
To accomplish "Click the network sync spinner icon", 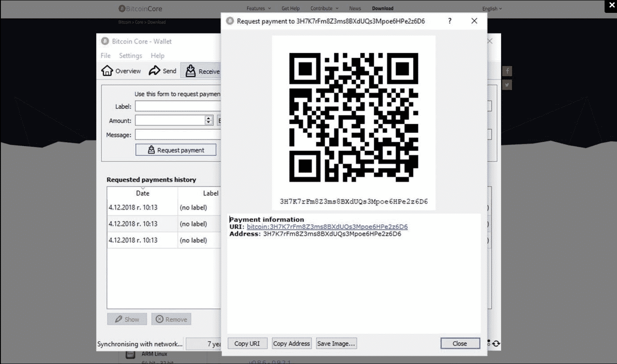I will [496, 344].
